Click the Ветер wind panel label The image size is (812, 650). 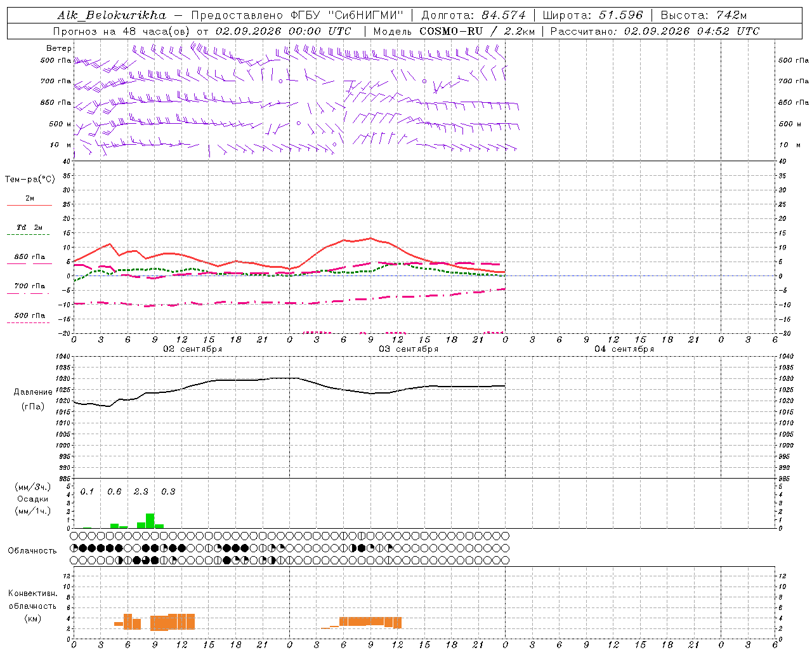[58, 48]
